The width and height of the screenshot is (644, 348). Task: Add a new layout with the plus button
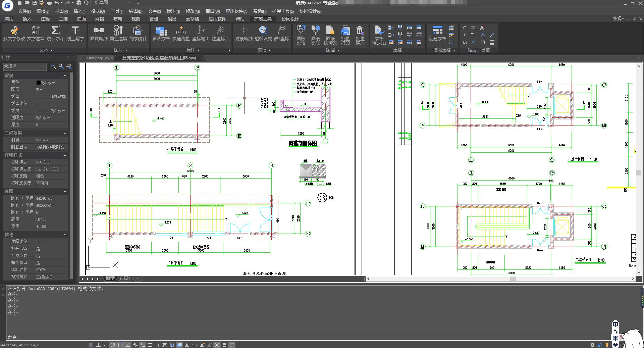point(137,279)
